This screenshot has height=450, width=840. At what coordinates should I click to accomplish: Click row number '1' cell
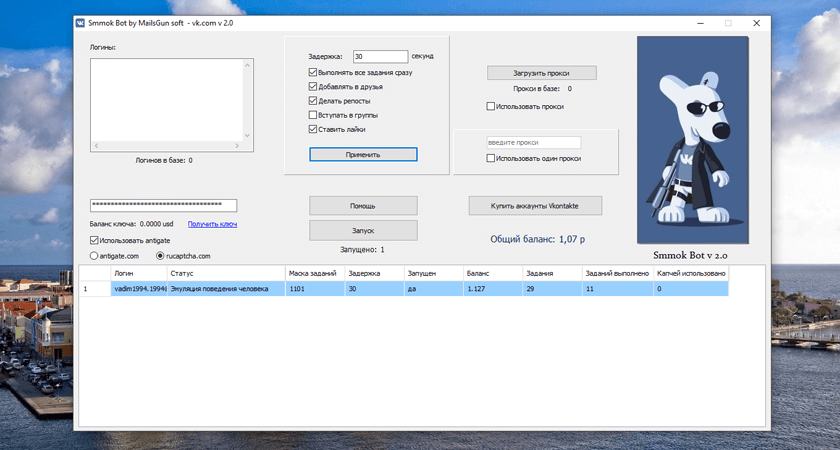(95, 289)
